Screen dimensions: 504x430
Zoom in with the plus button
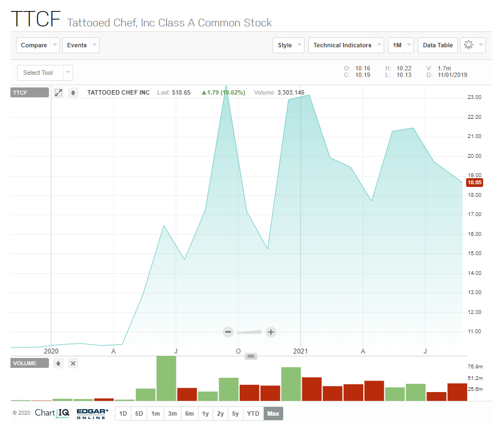tap(271, 332)
